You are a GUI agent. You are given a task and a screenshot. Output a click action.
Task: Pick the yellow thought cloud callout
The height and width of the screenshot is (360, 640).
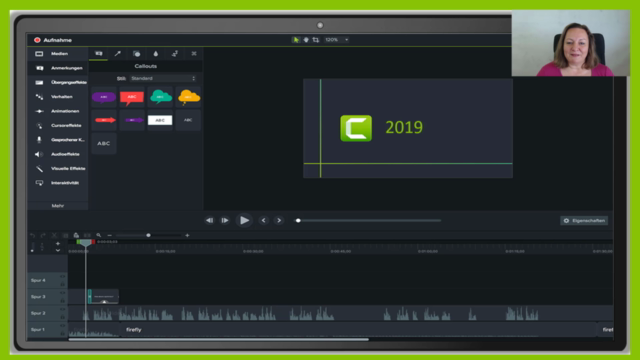[188, 97]
